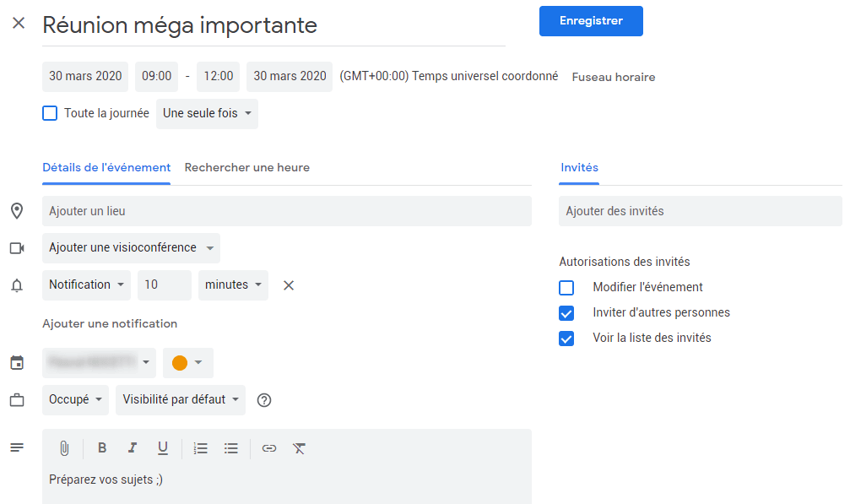Open the 'Visibilité par défaut' dropdown

(181, 400)
